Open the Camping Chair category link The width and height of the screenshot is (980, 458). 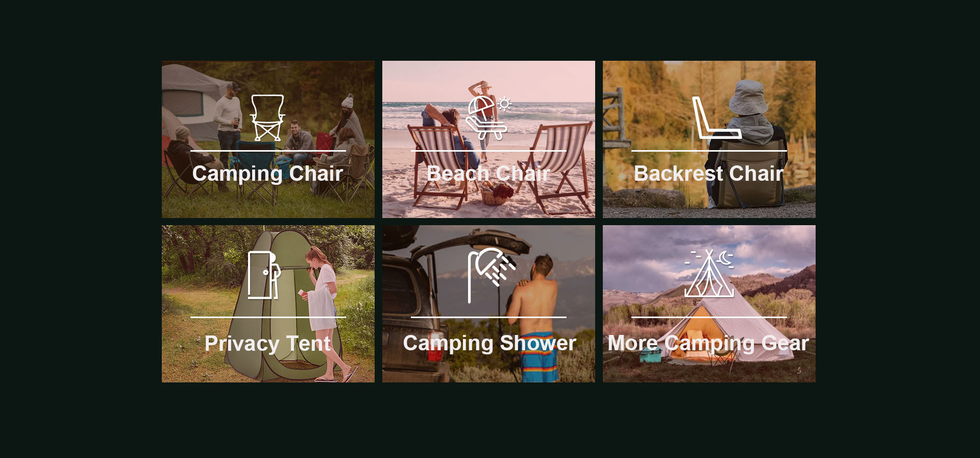[267, 174]
